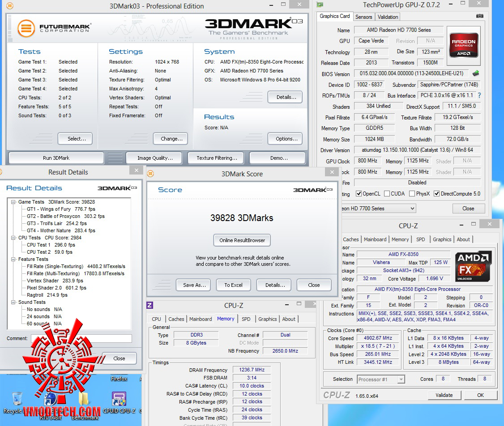Click the CPU-Z purple Z title icon

pyautogui.click(x=150, y=305)
